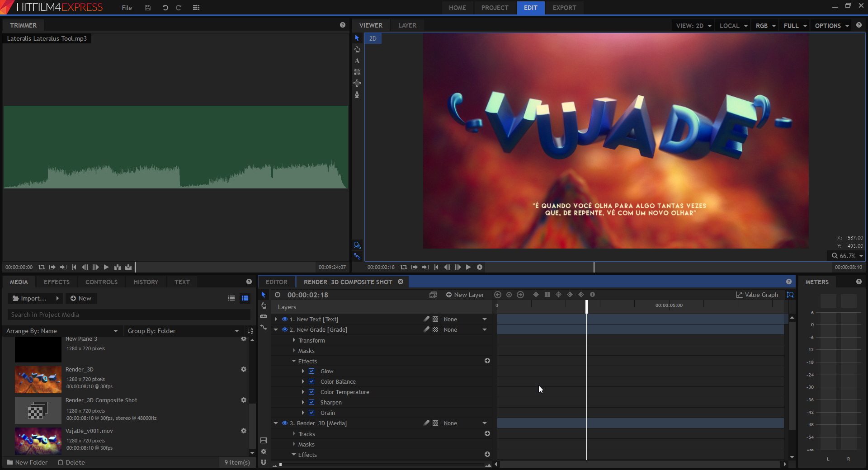Click the Import… button
Image resolution: width=868 pixels, height=470 pixels.
tap(35, 298)
